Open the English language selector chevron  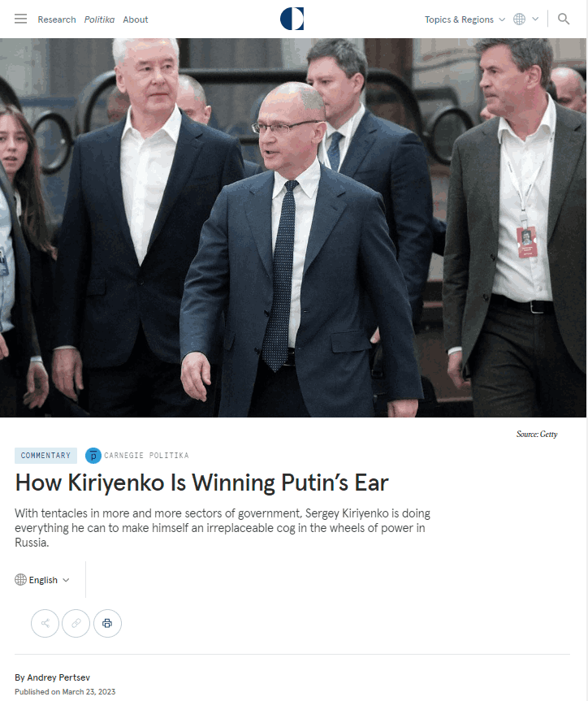point(66,580)
